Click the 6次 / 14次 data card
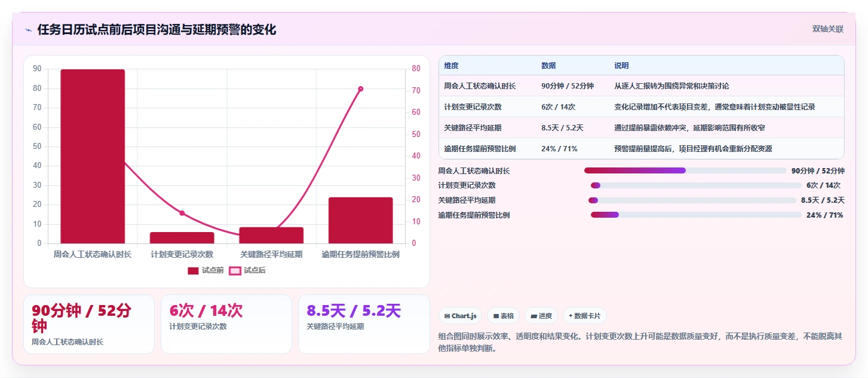The width and height of the screenshot is (868, 378). point(226,324)
